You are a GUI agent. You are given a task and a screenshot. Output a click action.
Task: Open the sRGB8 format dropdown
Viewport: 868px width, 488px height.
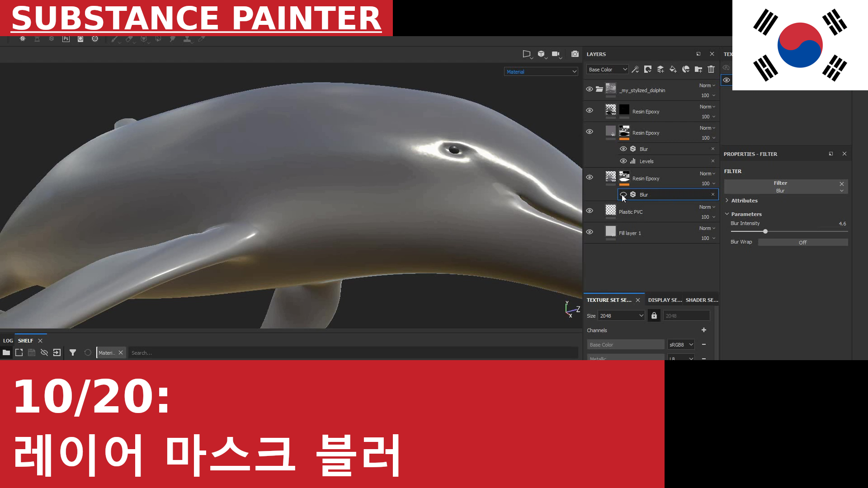click(x=681, y=344)
